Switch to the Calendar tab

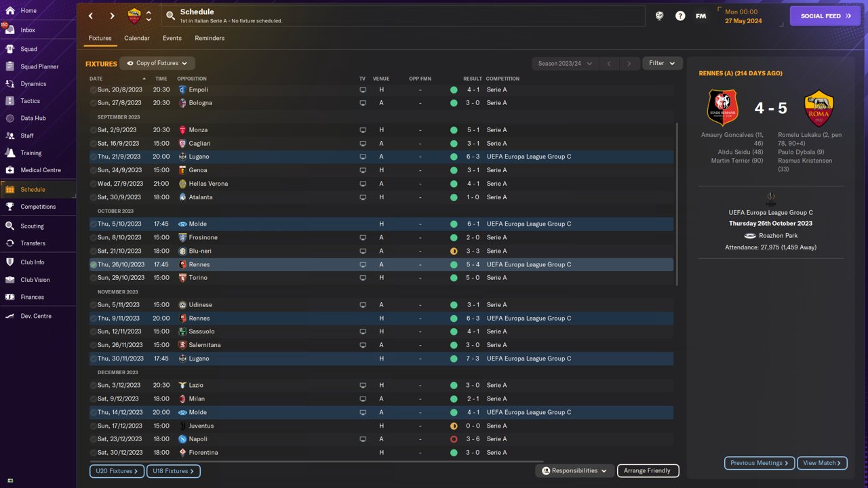click(x=137, y=38)
